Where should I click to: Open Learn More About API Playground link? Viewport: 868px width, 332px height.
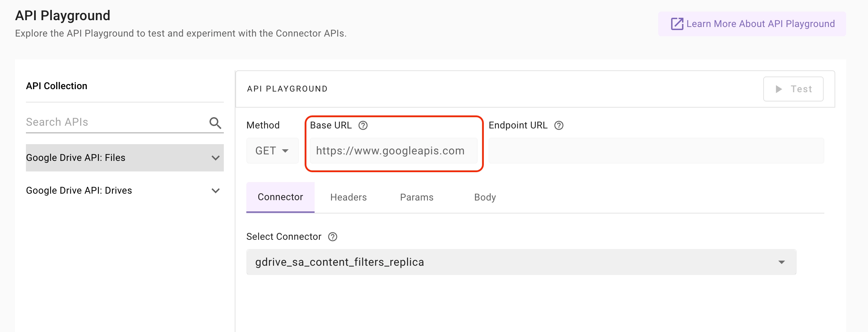(760, 24)
